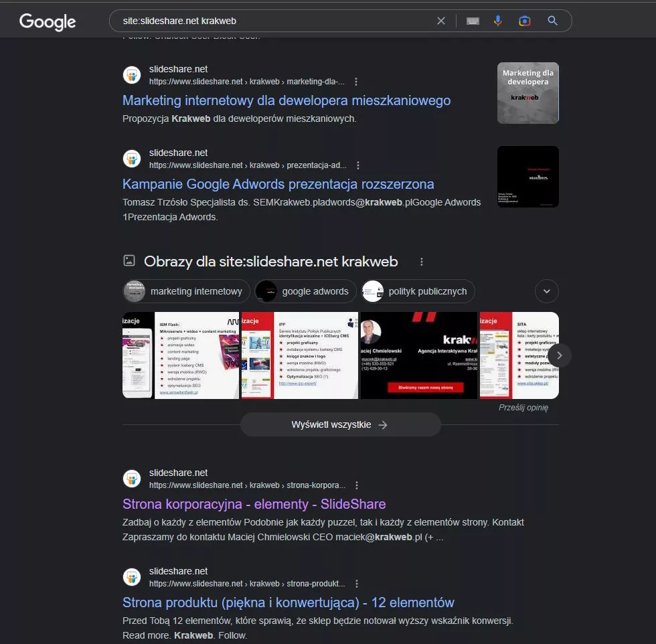Click URL breadcrumb ending in 'strona-korpora...'

[247, 485]
